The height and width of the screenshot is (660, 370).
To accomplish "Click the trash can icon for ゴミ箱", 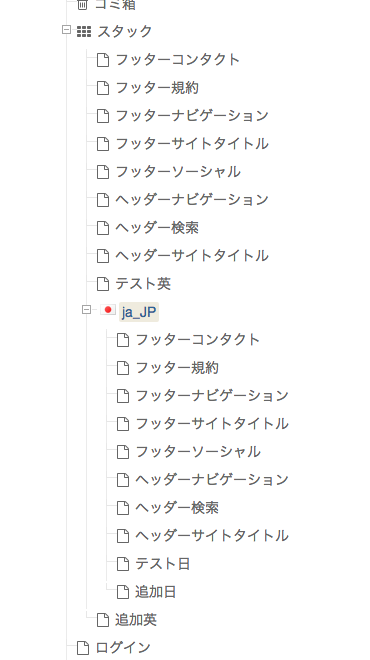I will click(83, 5).
